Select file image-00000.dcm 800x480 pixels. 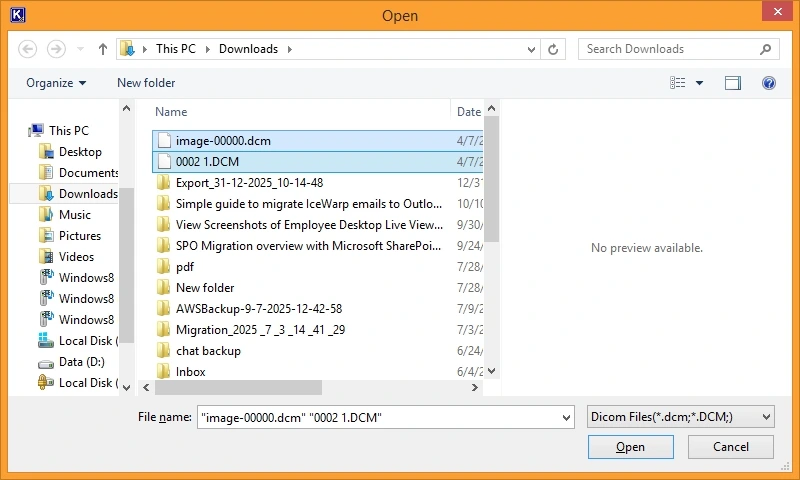pos(317,141)
